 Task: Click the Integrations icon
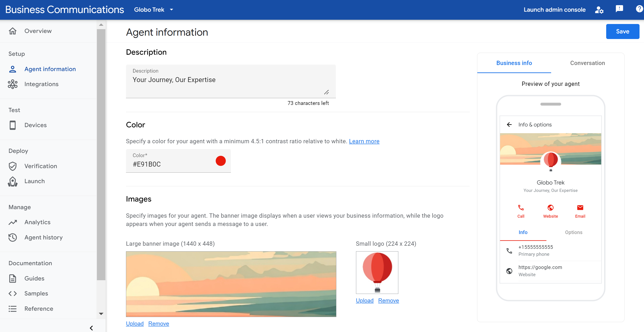13,84
